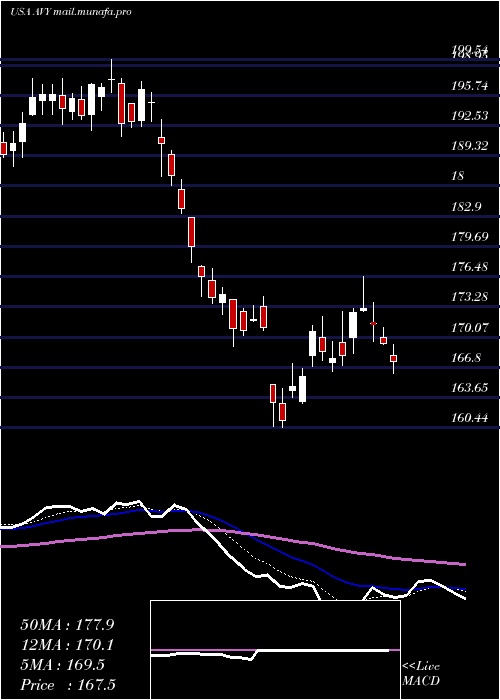Click the 170.07 price label

(469, 328)
